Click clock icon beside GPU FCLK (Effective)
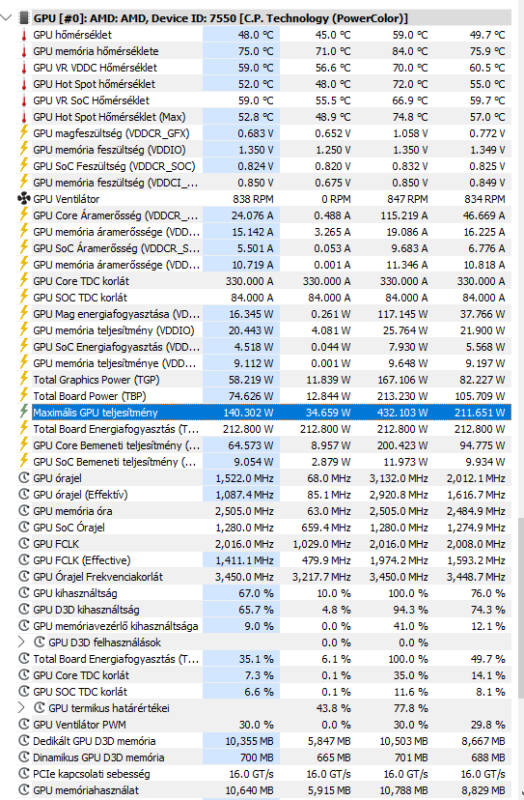The width and height of the screenshot is (524, 800). tap(23, 560)
